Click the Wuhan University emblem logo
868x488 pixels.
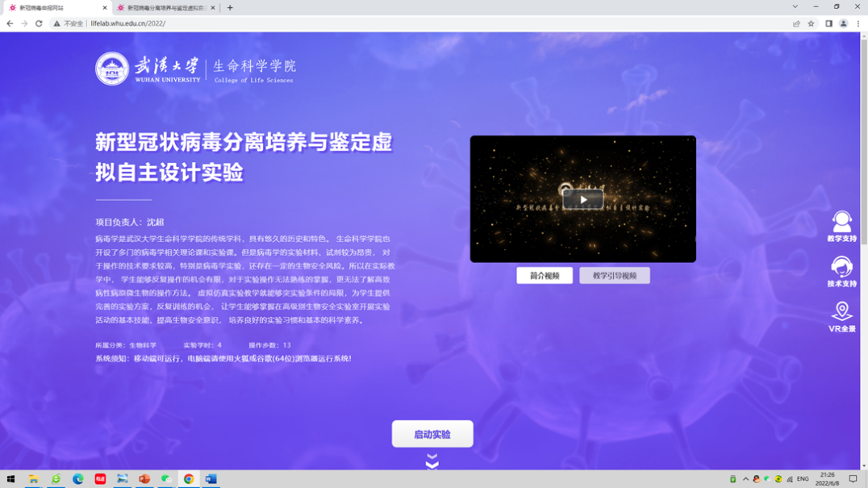tap(112, 69)
